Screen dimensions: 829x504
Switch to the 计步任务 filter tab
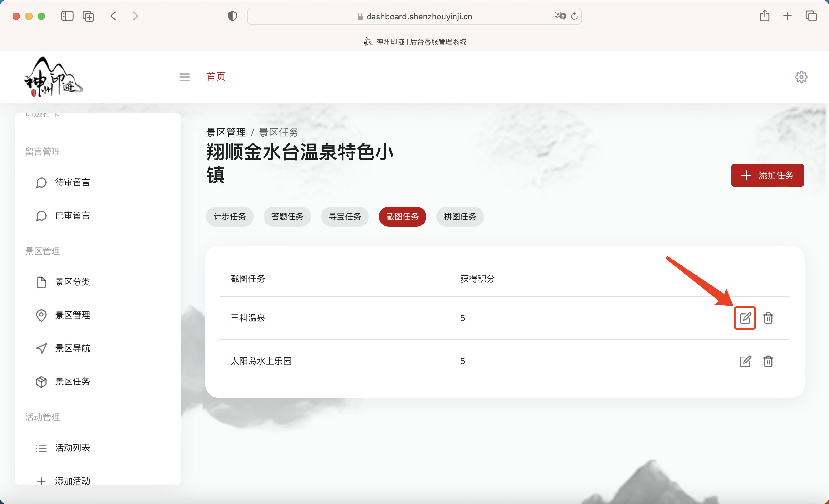click(x=230, y=217)
